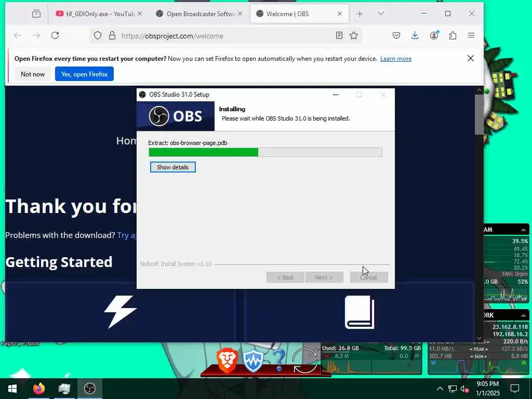Open Firefox from the taskbar

point(38,389)
